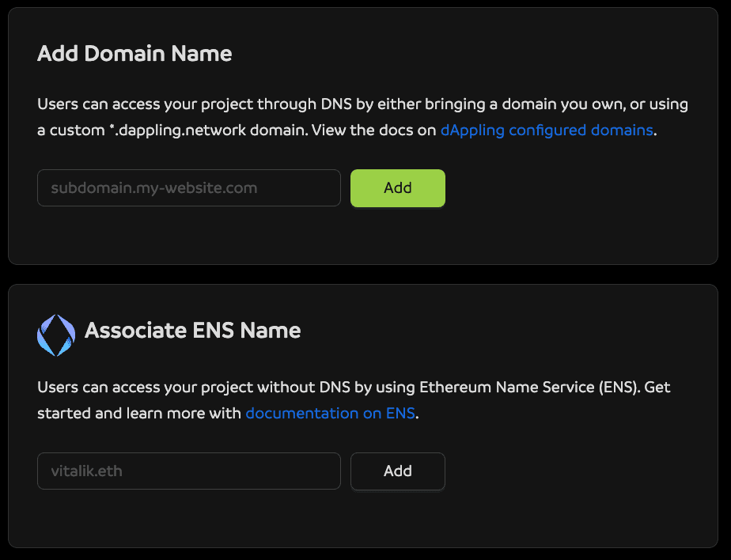
Task: Focus the subdomain.my-website.com input field
Action: 189,188
